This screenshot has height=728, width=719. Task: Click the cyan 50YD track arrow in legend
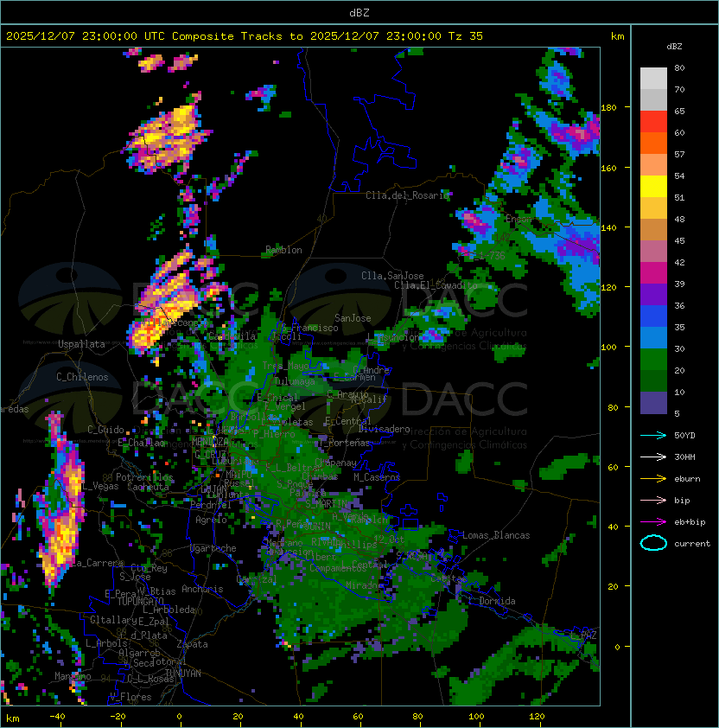tap(653, 435)
